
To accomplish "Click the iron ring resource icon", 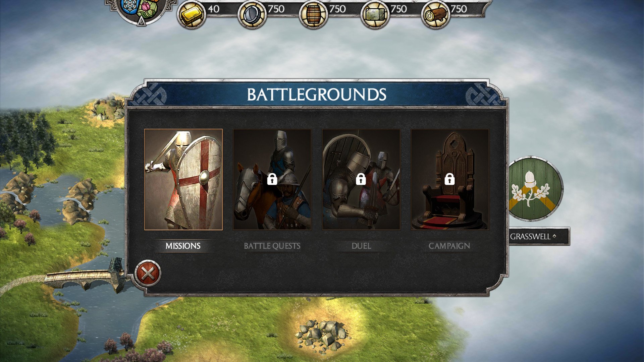I will pos(252,14).
